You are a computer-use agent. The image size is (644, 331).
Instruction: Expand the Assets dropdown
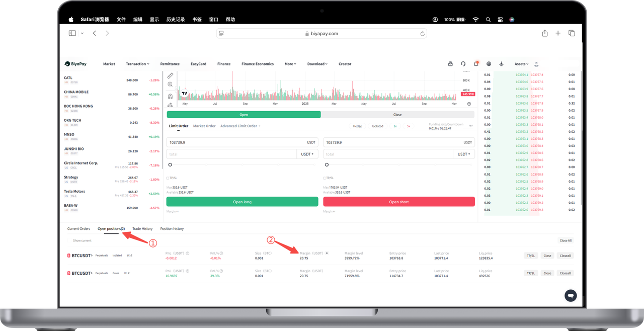point(521,64)
